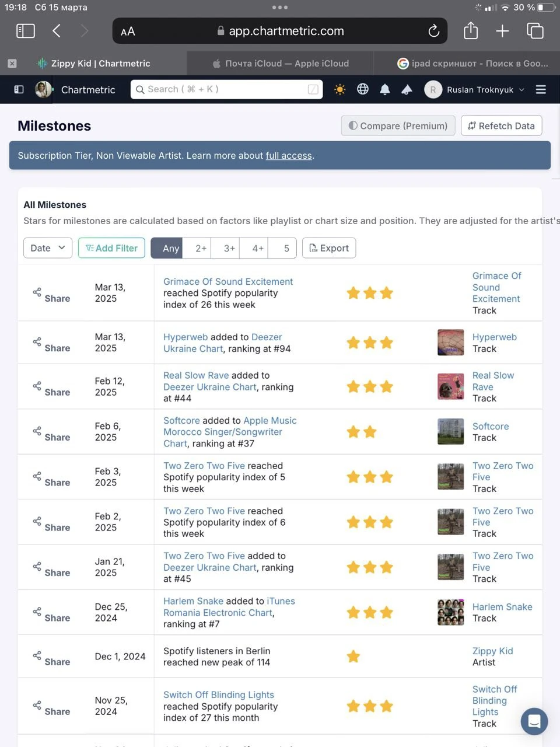Go back with Safari back arrow
560x747 pixels.
pos(57,31)
